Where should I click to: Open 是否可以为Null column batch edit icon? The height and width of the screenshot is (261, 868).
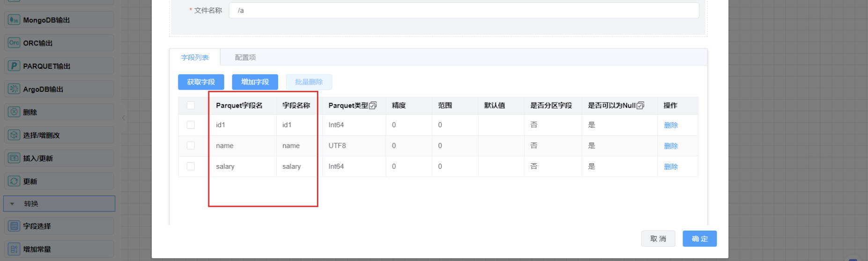tap(640, 106)
